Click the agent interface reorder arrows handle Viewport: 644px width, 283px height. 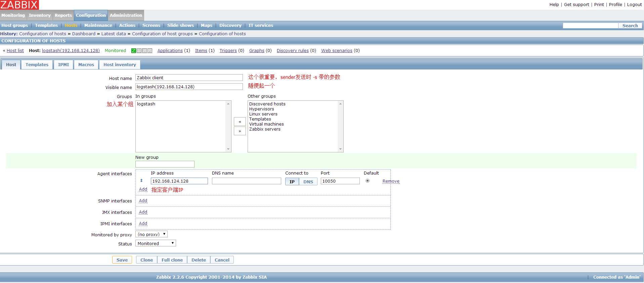pyautogui.click(x=141, y=181)
